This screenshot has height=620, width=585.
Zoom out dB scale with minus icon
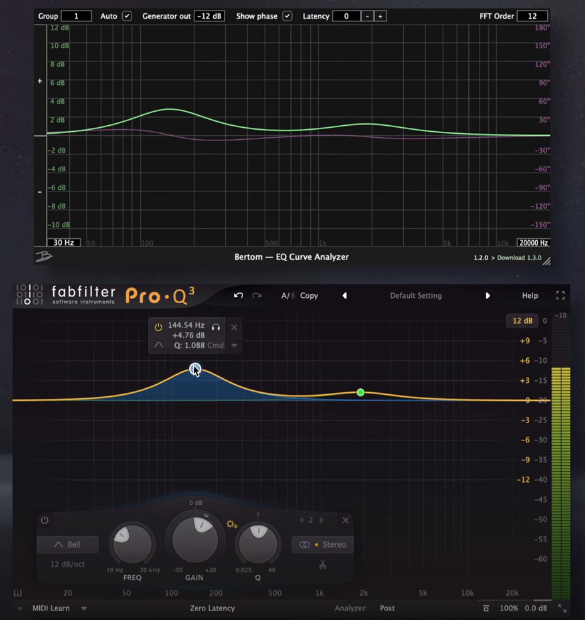[40, 192]
